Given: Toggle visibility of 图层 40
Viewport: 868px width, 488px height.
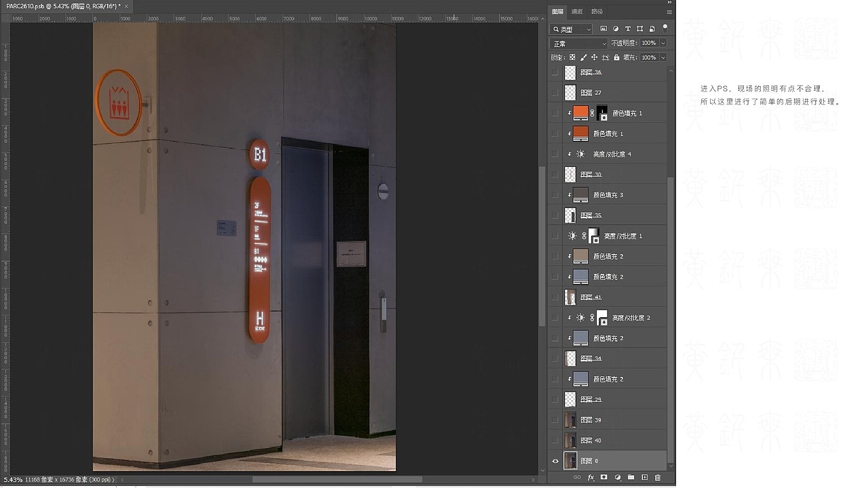Looking at the screenshot, I should [555, 441].
